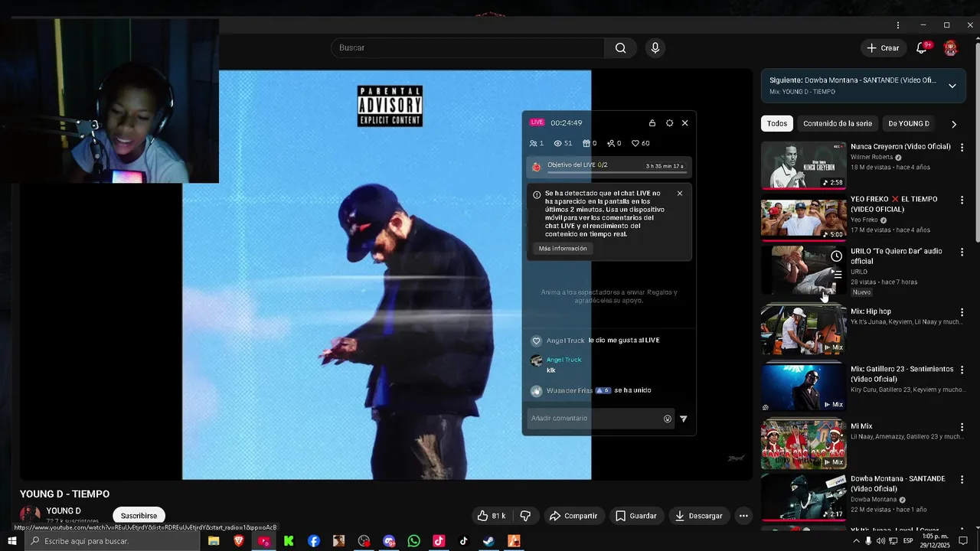980x551 pixels.
Task: Open Nunca Creyeron video thumbnail
Action: (803, 165)
